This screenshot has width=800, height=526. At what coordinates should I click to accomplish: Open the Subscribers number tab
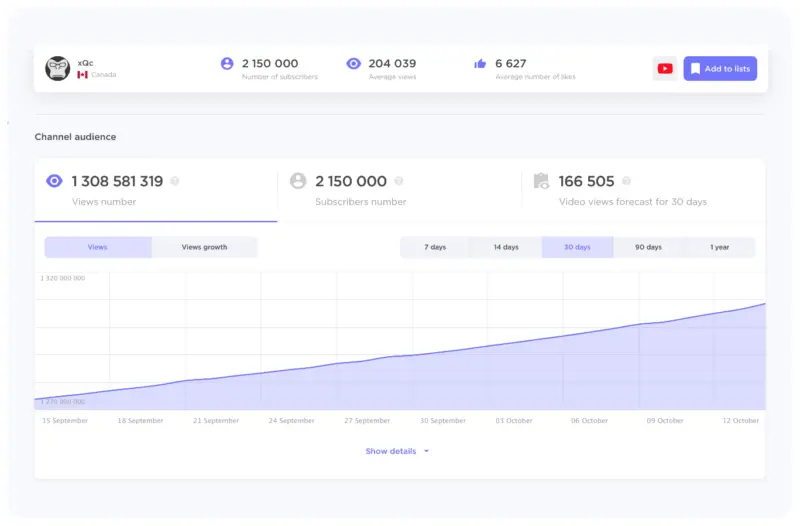[399, 190]
